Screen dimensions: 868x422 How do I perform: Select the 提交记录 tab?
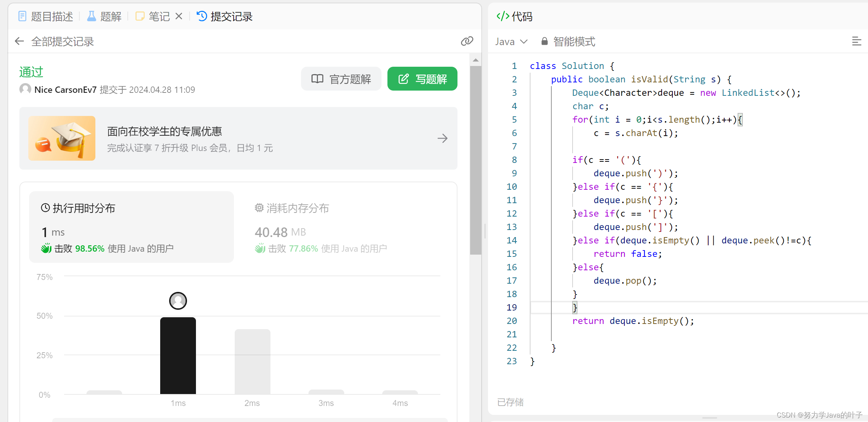coord(223,16)
